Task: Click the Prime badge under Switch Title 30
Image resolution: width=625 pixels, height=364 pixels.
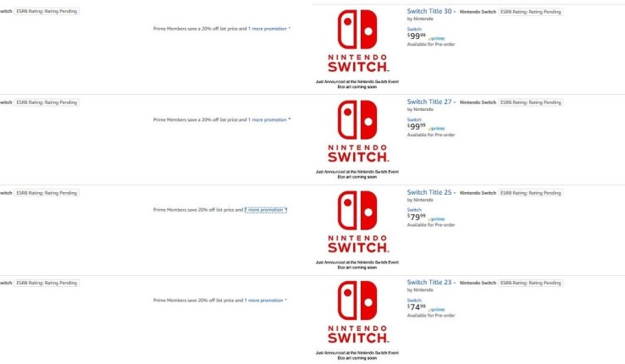Action: pyautogui.click(x=437, y=38)
